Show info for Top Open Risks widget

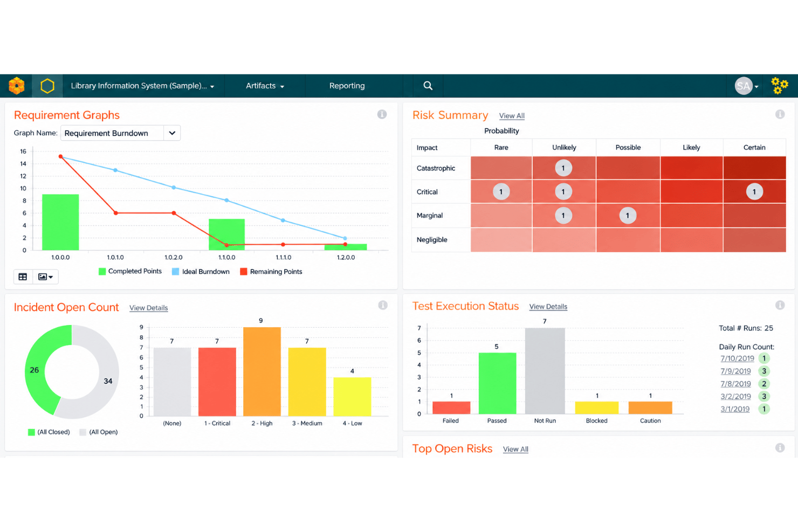[x=780, y=447]
